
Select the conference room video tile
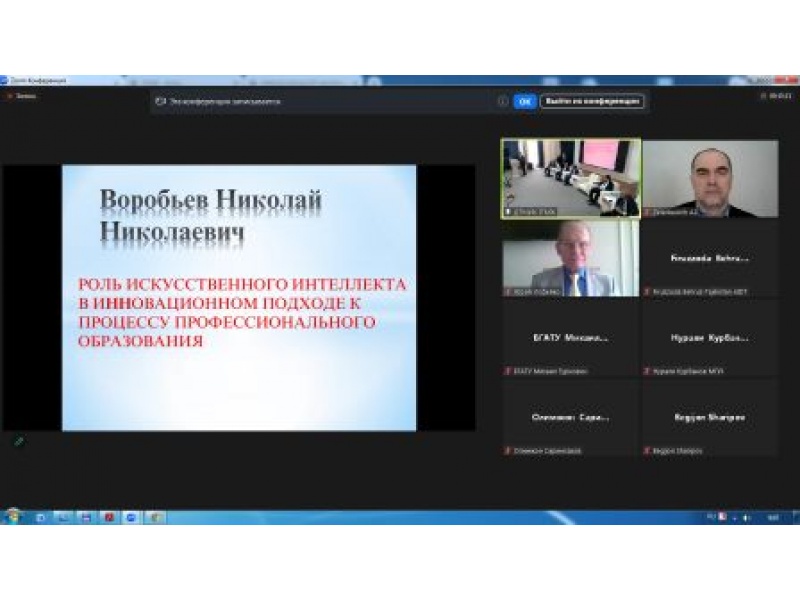tap(570, 177)
